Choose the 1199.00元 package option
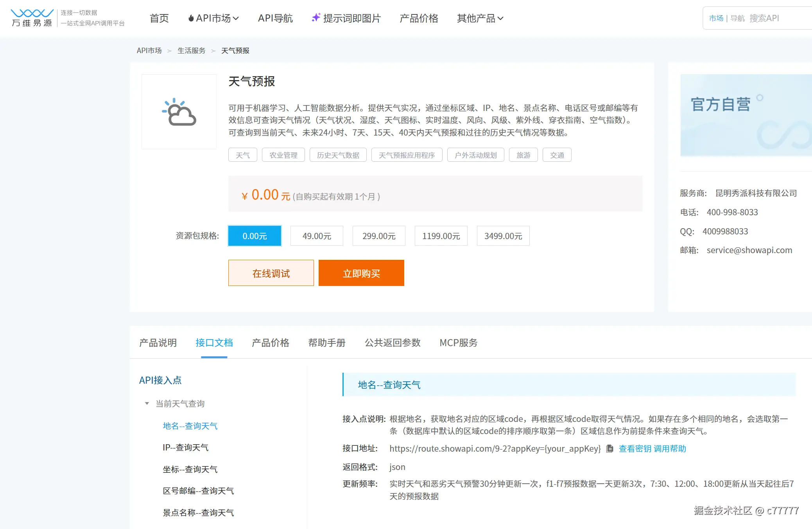 pos(441,236)
